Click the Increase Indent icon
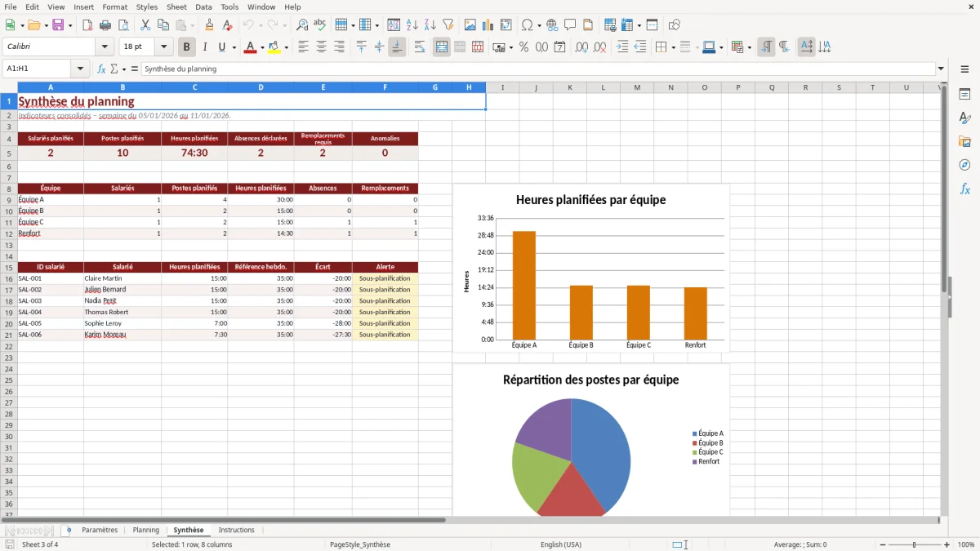 [x=623, y=47]
